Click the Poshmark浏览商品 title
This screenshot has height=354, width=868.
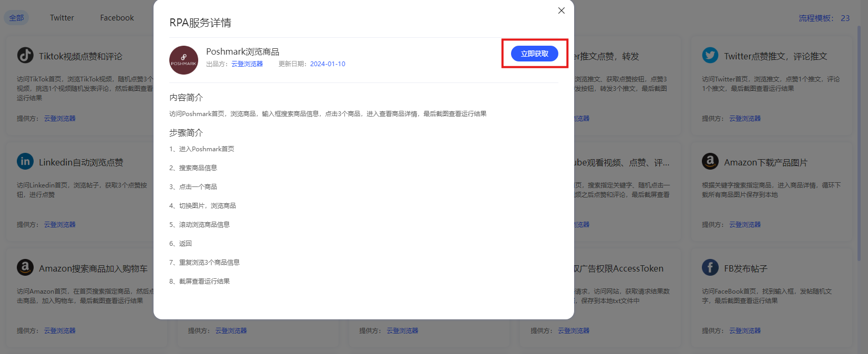tap(242, 51)
